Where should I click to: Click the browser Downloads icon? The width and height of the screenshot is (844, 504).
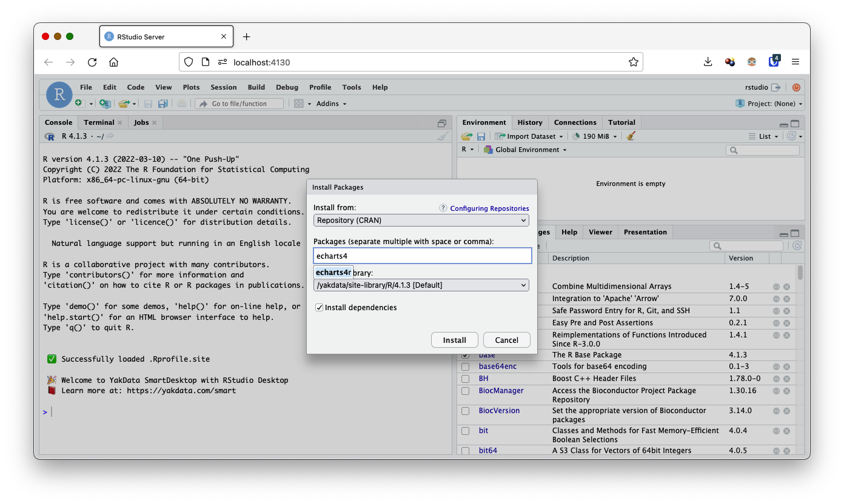708,62
